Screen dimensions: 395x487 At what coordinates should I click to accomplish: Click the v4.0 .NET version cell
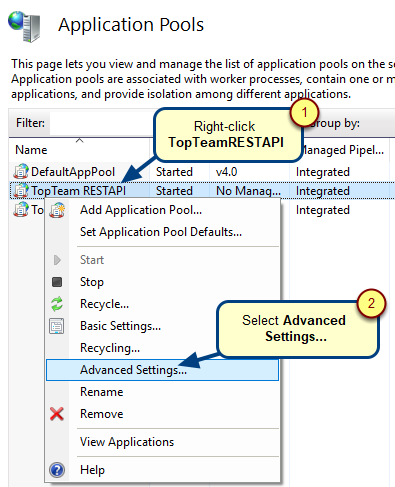click(x=227, y=172)
